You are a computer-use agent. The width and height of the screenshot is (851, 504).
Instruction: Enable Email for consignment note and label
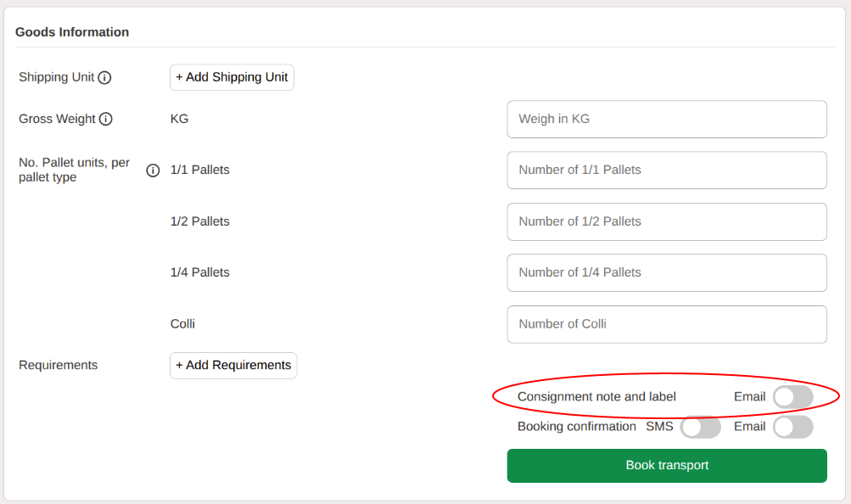[x=792, y=397]
